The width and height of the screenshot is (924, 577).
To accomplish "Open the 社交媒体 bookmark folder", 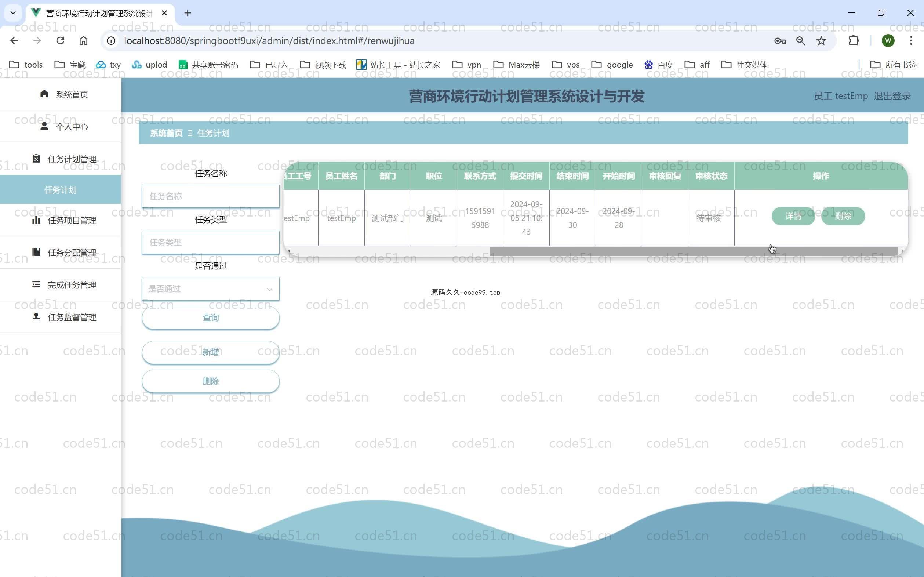I will tap(744, 65).
